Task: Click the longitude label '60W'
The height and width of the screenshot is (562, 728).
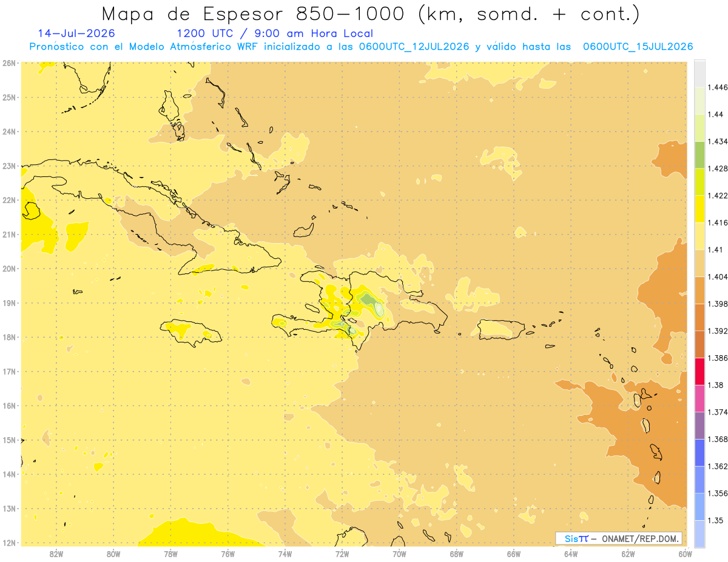Action: tap(686, 554)
